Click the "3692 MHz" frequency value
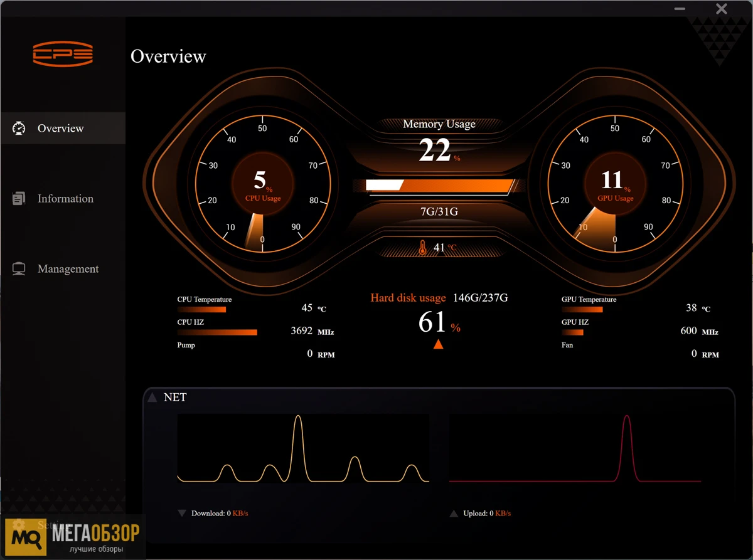 pyautogui.click(x=312, y=330)
